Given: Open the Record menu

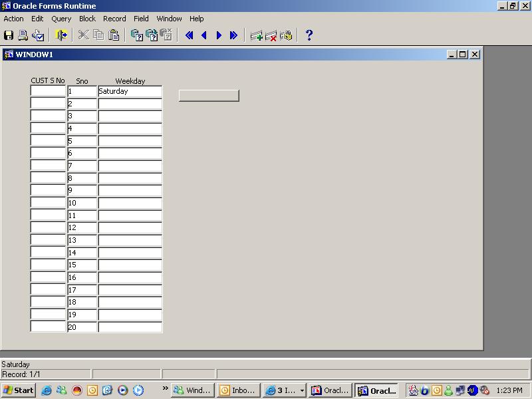Looking at the screenshot, I should click(x=114, y=19).
